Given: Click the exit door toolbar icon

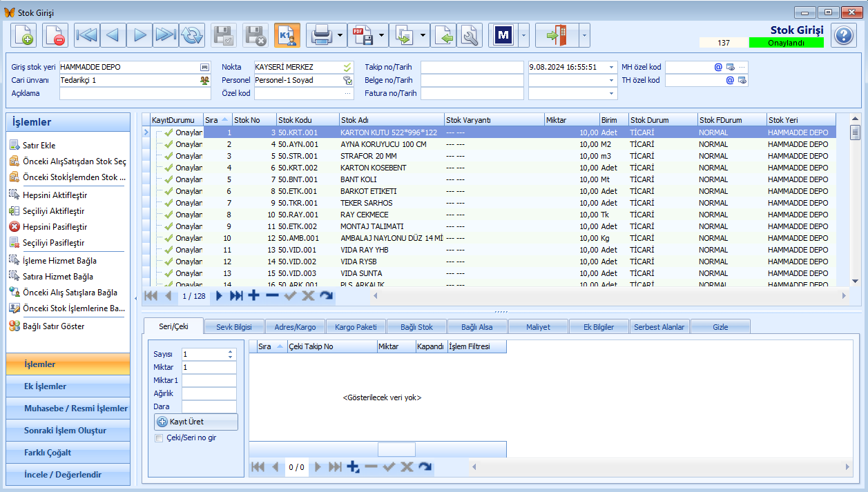Looking at the screenshot, I should (557, 35).
